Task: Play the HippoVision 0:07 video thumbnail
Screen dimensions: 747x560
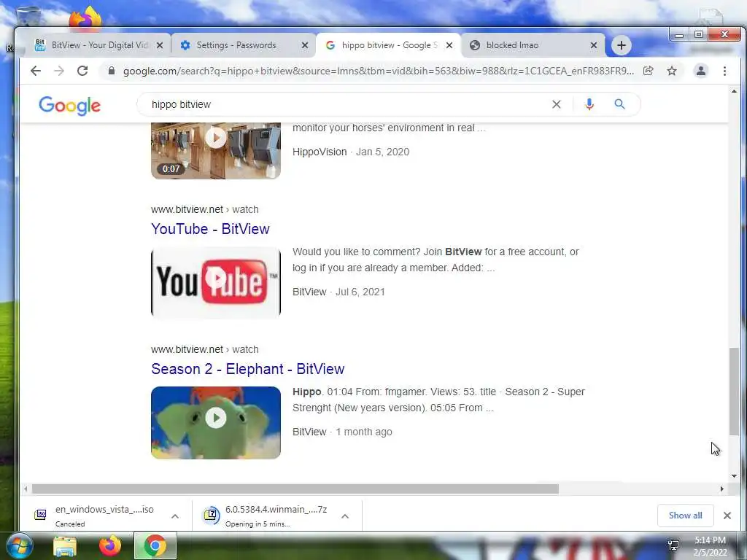Action: (216, 150)
